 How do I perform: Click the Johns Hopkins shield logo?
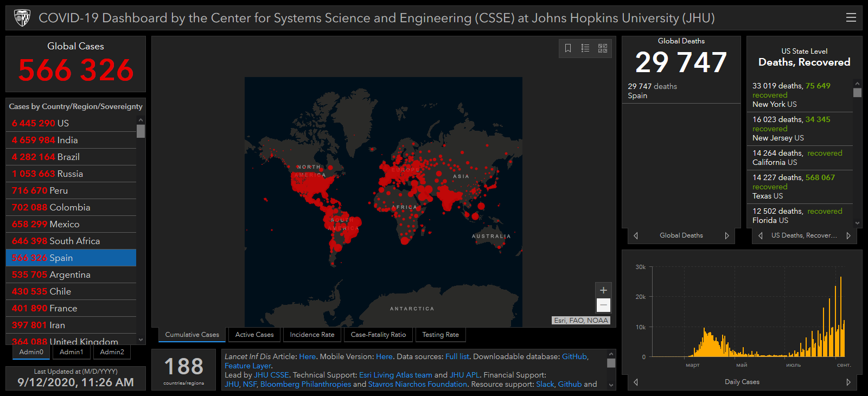(x=22, y=18)
